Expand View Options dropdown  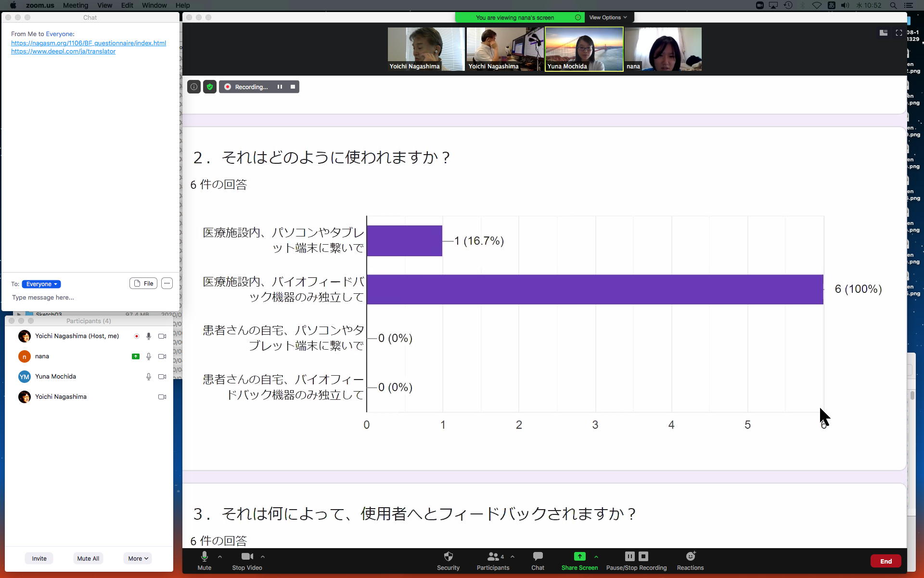tap(608, 17)
